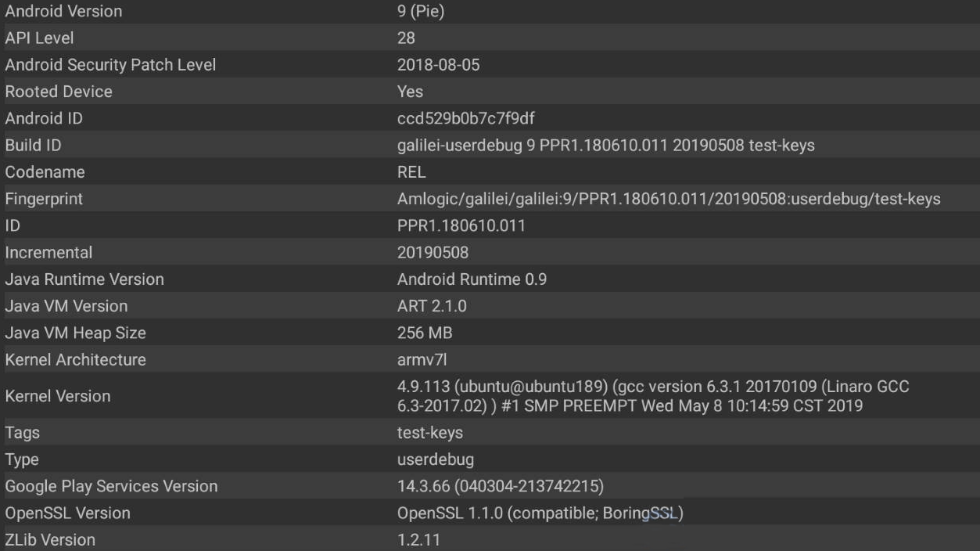Click the Java VM Version ART 2.1.0

pyautogui.click(x=432, y=306)
